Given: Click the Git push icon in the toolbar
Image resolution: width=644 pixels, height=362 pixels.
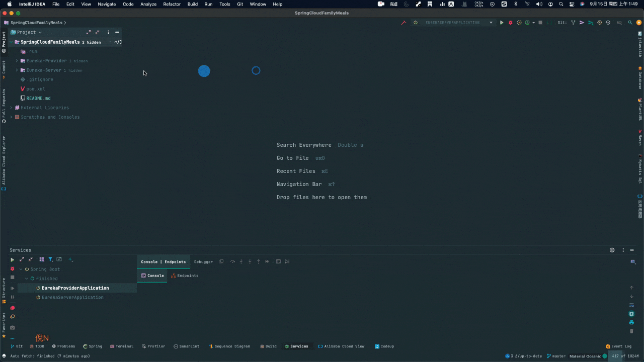Looking at the screenshot, I should coord(591,23).
